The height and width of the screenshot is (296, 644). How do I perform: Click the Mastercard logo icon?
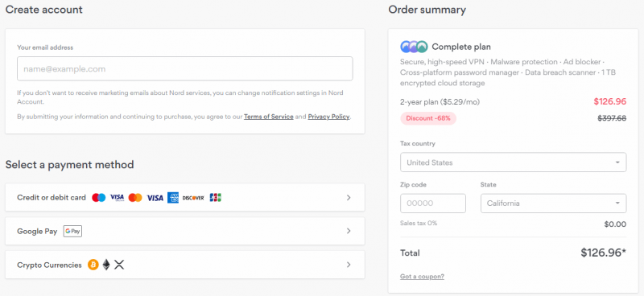pos(135,198)
